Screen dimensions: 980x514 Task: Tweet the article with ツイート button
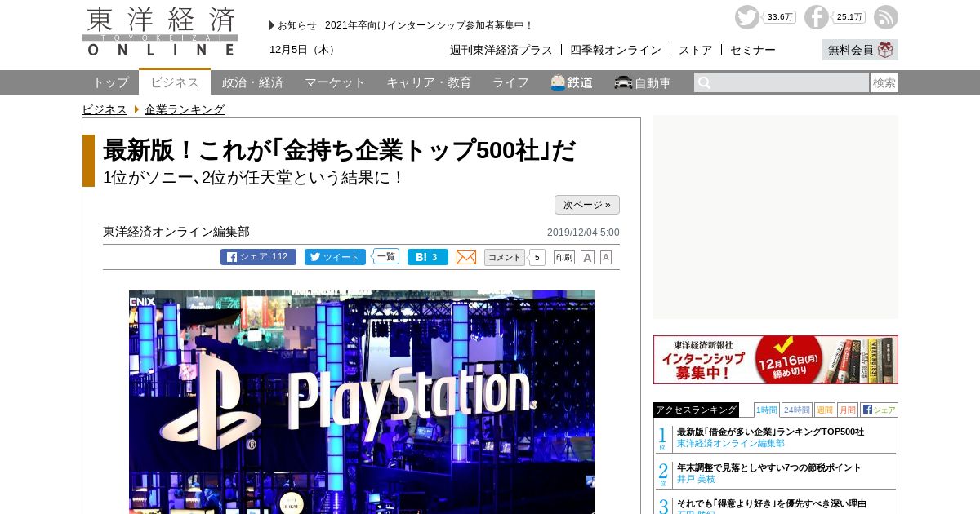coord(335,257)
